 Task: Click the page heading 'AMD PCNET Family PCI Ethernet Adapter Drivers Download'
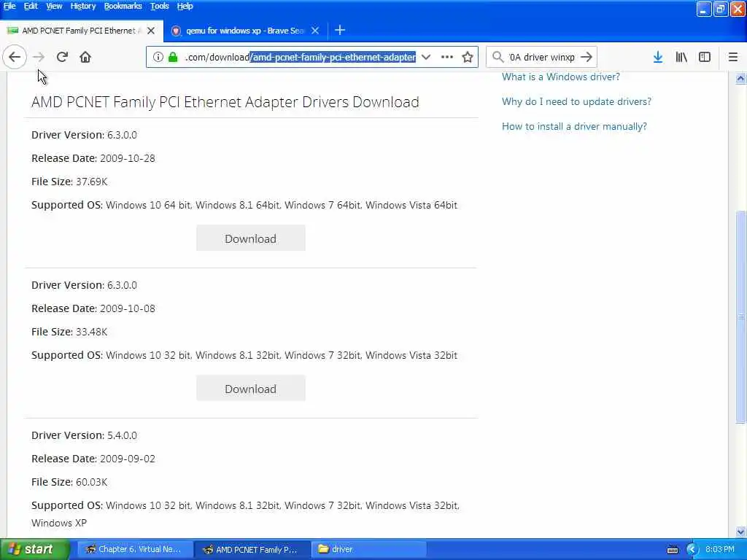[x=225, y=102]
